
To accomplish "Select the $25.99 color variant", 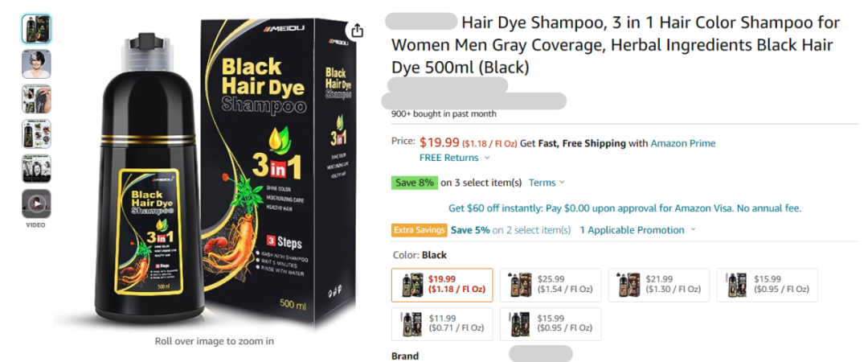I will [551, 285].
